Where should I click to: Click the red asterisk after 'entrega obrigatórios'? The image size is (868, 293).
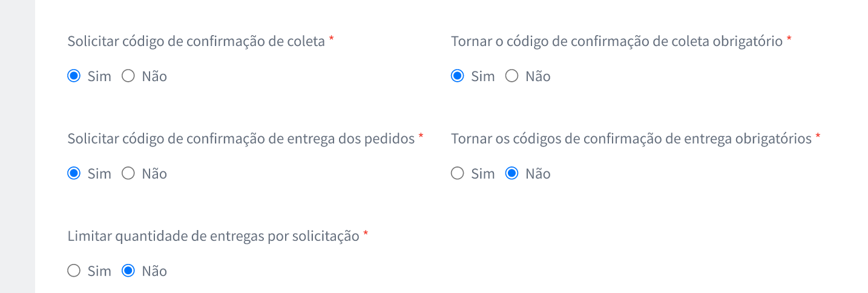pos(818,137)
